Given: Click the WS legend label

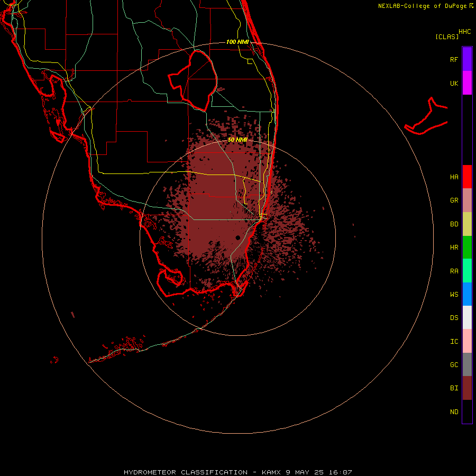Looking at the screenshot, I should point(454,295).
